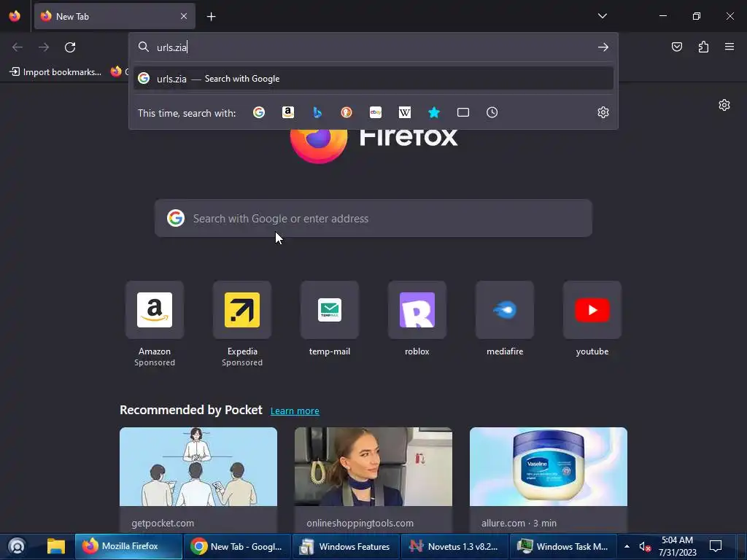Click the Search with Google page search box

(x=373, y=218)
